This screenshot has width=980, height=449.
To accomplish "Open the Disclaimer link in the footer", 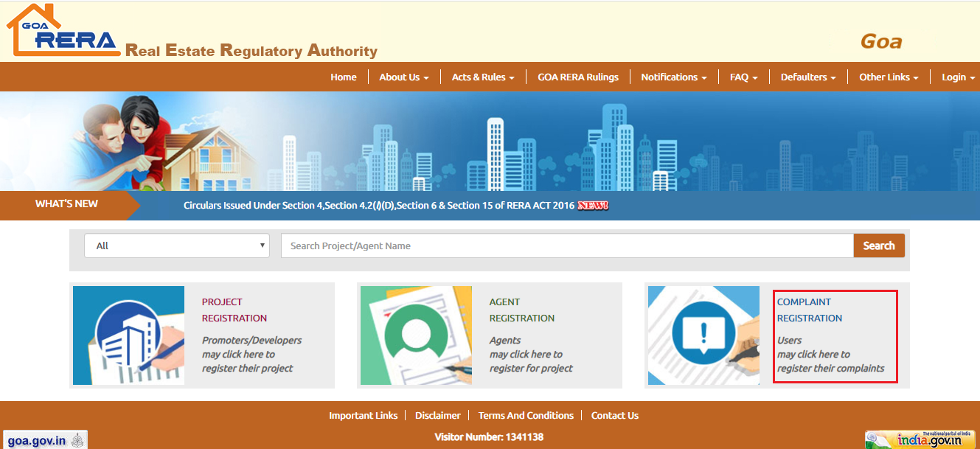I will point(437,415).
